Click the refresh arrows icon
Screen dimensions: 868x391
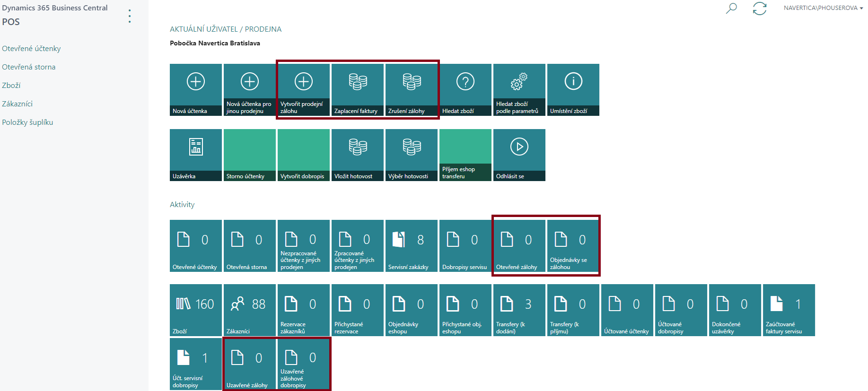pyautogui.click(x=760, y=9)
